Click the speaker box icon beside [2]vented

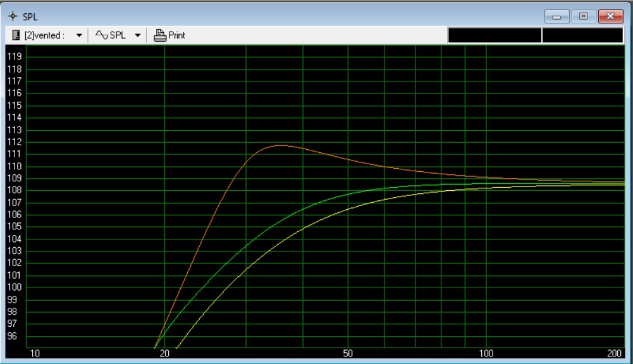pos(16,35)
